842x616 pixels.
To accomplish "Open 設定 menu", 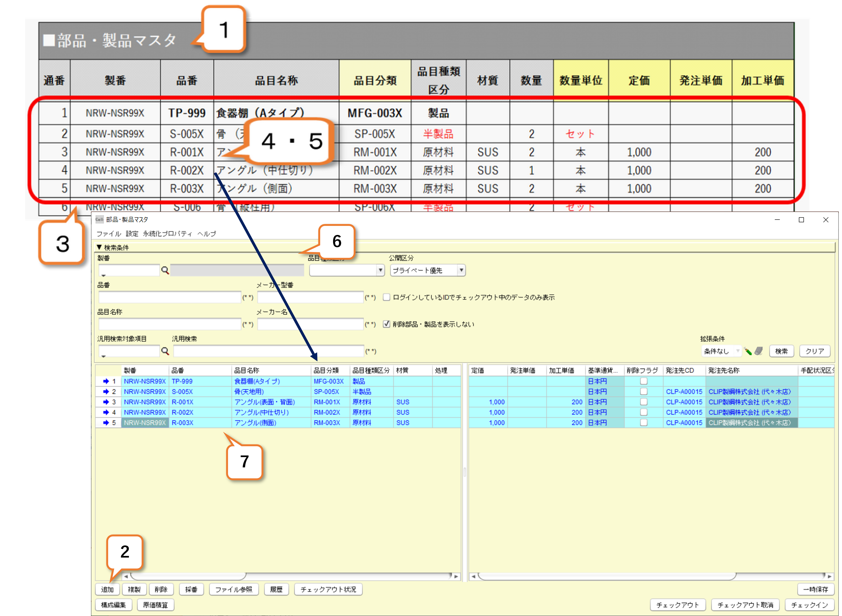I will [132, 234].
